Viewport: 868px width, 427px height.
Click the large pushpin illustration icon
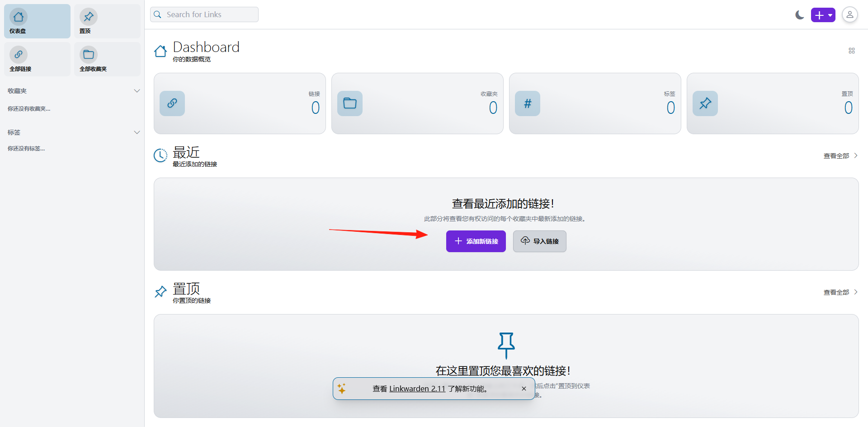click(x=506, y=346)
